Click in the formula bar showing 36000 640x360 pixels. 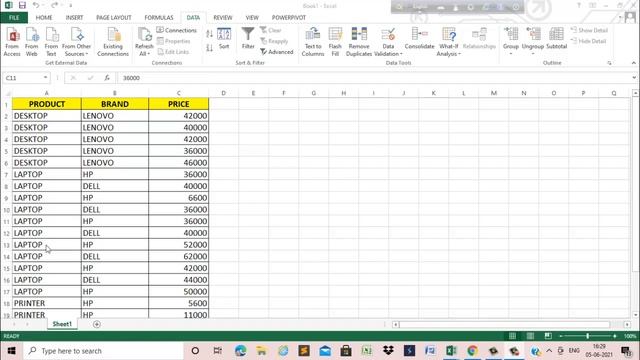[x=373, y=78]
